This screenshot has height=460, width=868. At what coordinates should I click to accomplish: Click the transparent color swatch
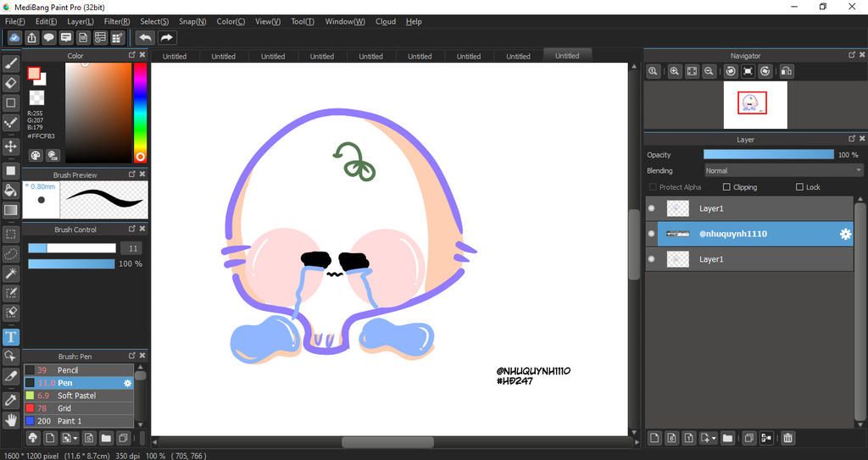[x=36, y=98]
